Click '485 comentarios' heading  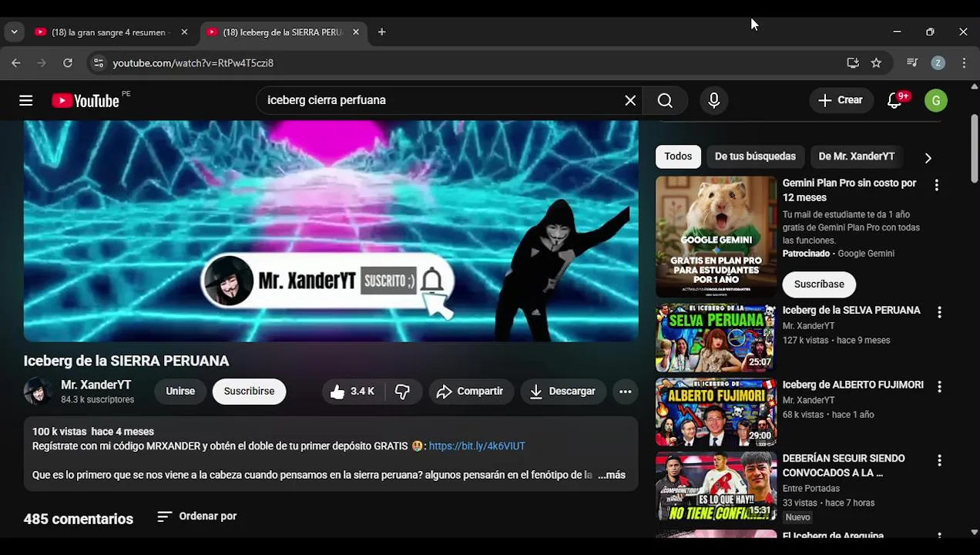79,519
